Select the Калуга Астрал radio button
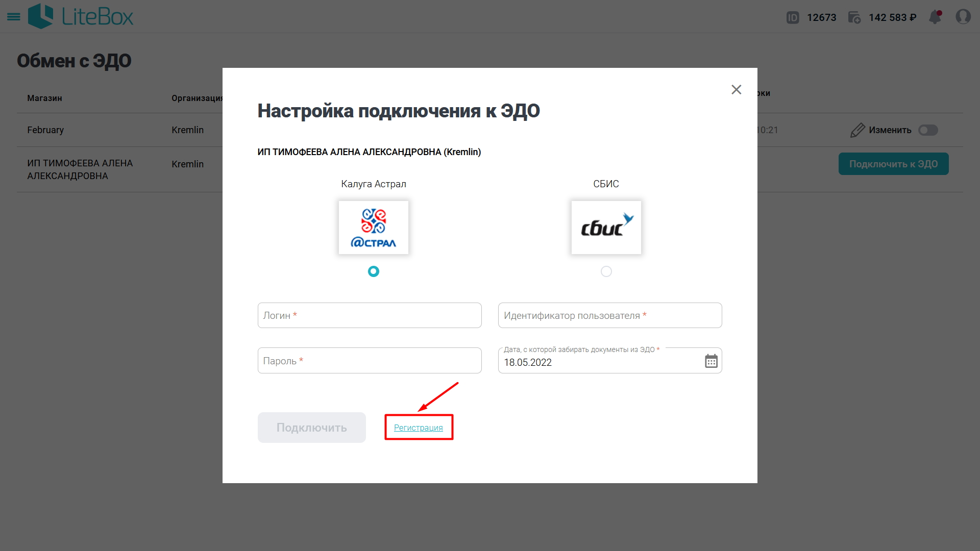This screenshot has height=551, width=980. [374, 271]
